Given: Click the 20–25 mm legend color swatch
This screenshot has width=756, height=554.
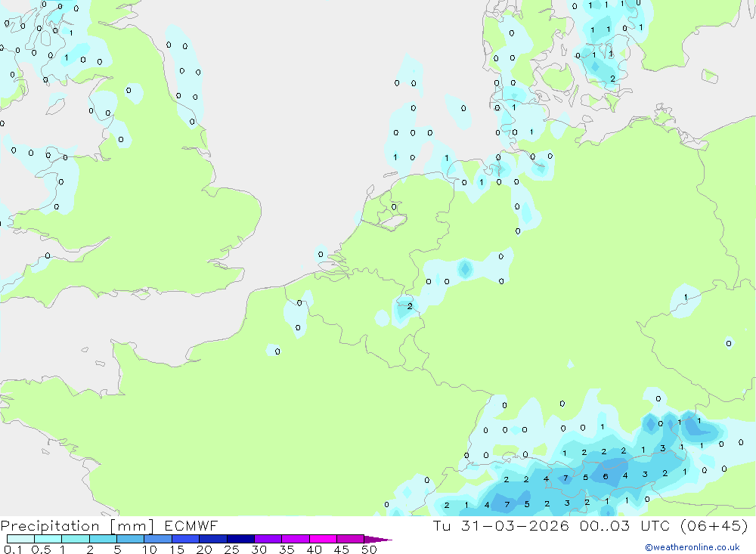Looking at the screenshot, I should 212,539.
